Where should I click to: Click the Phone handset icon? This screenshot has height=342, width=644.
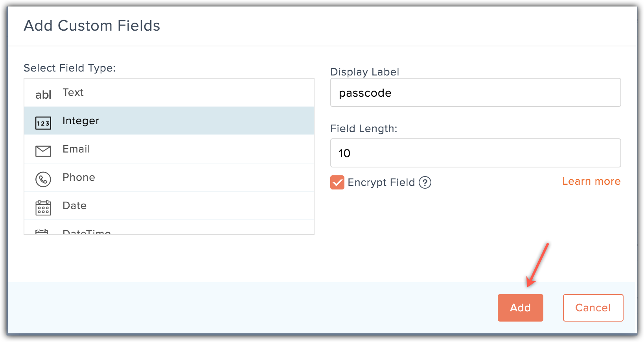tap(43, 179)
